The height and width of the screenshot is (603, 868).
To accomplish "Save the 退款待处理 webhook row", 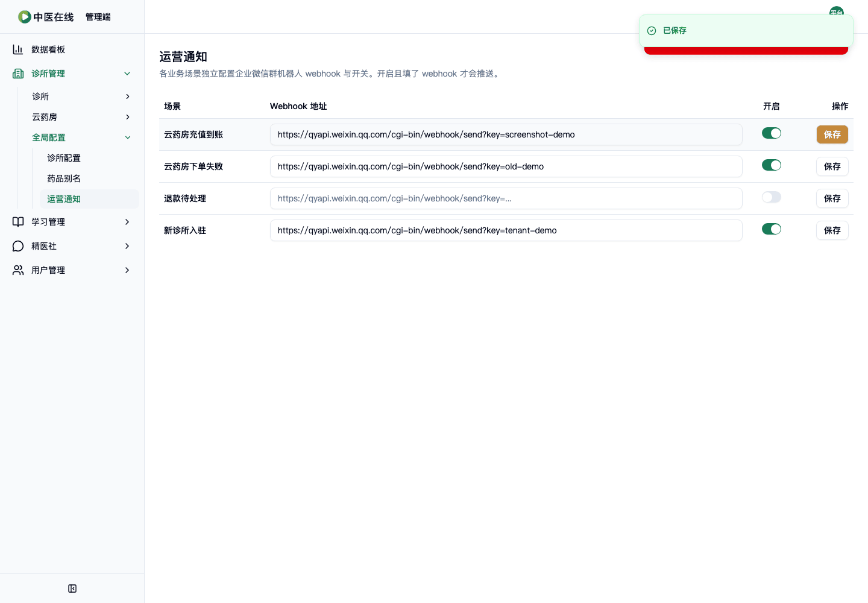I will 832,198.
